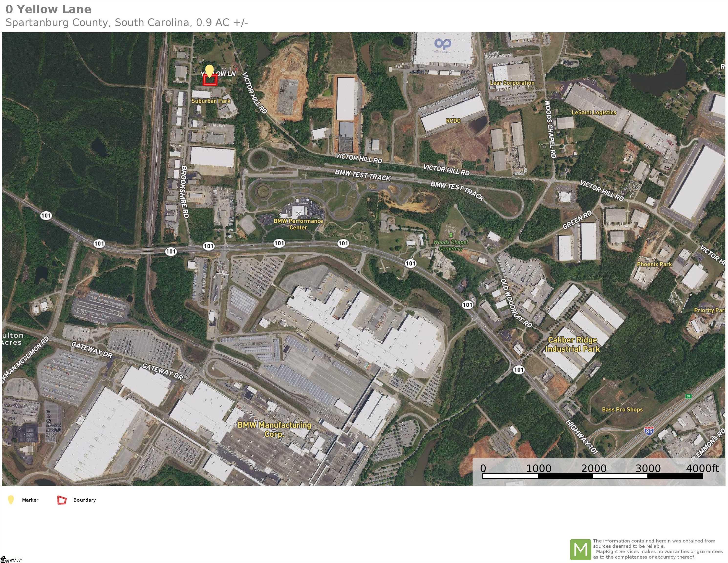Click the "Woods Chapel Cemetery" label
728x563 pixels.
(451, 245)
